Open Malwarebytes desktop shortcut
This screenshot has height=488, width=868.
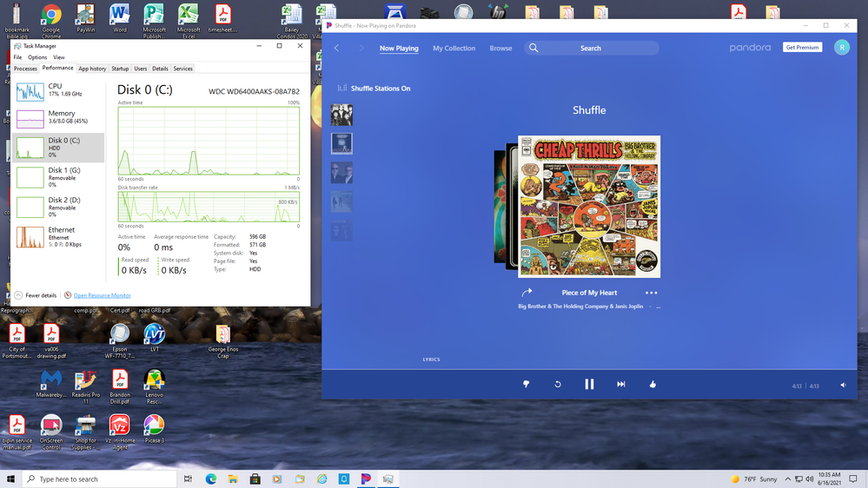[51, 384]
